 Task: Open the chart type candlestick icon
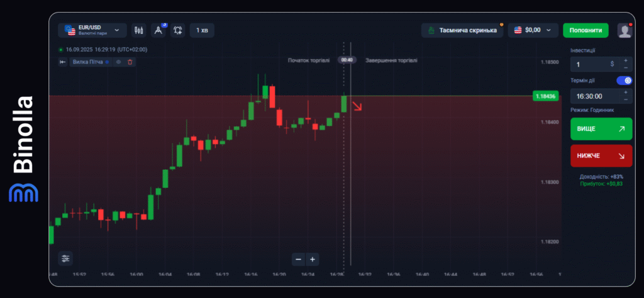click(x=139, y=30)
